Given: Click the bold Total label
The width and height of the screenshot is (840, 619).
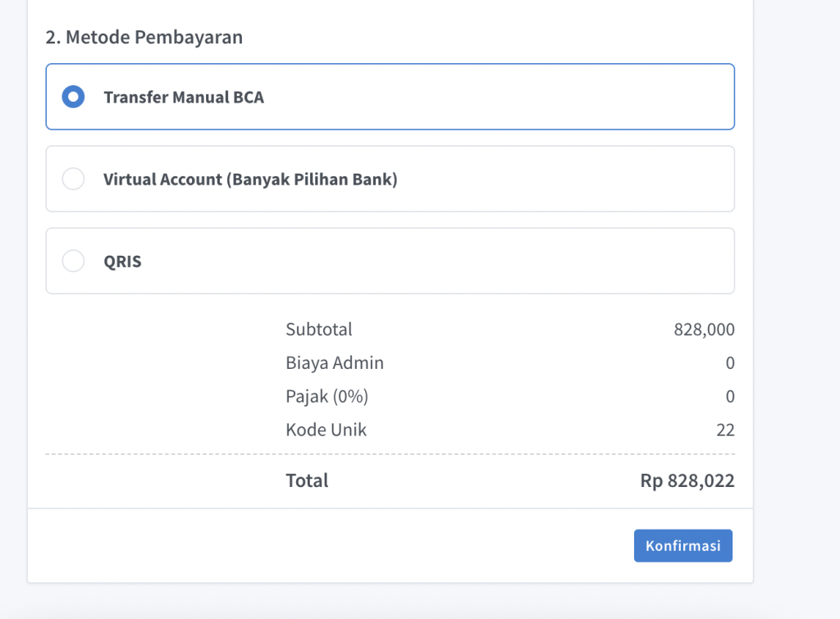Looking at the screenshot, I should point(306,480).
